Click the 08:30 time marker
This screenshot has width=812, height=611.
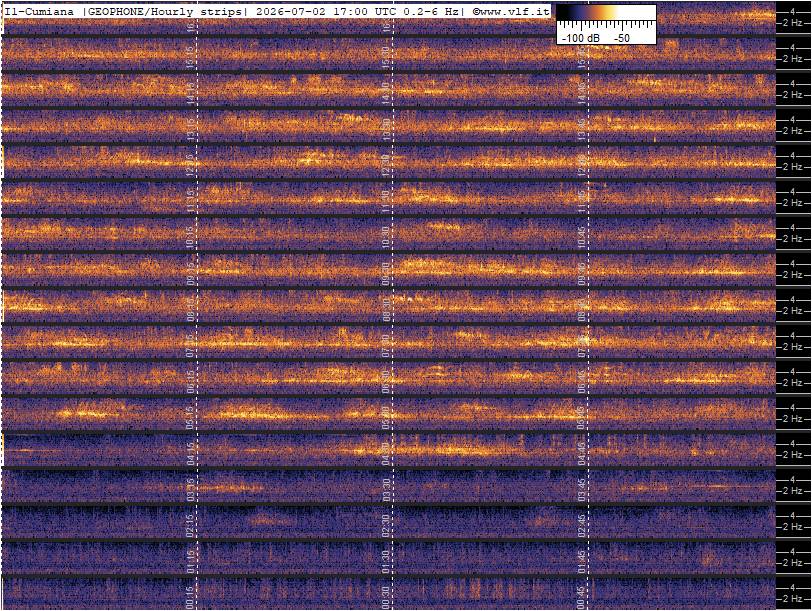pos(386,309)
